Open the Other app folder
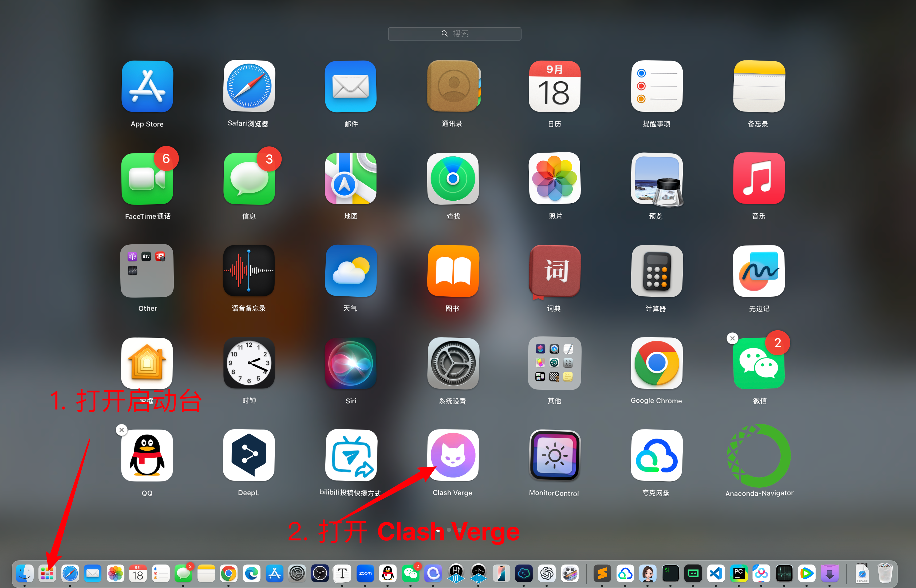This screenshot has width=916, height=588. coord(147,271)
